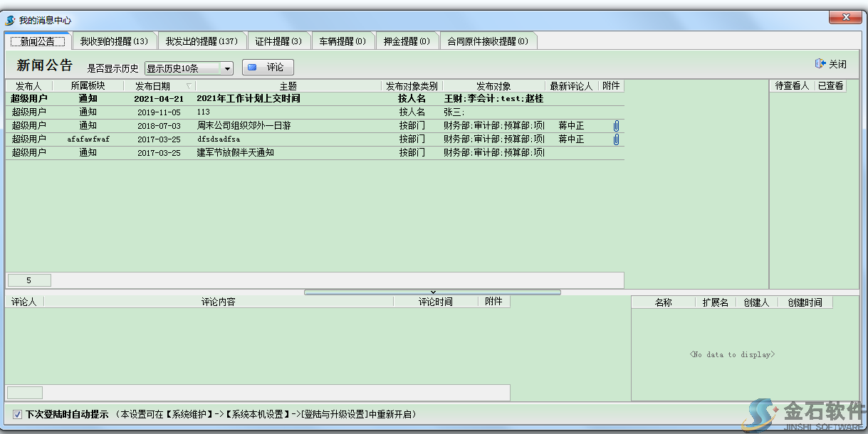Click the 评论 button

268,67
